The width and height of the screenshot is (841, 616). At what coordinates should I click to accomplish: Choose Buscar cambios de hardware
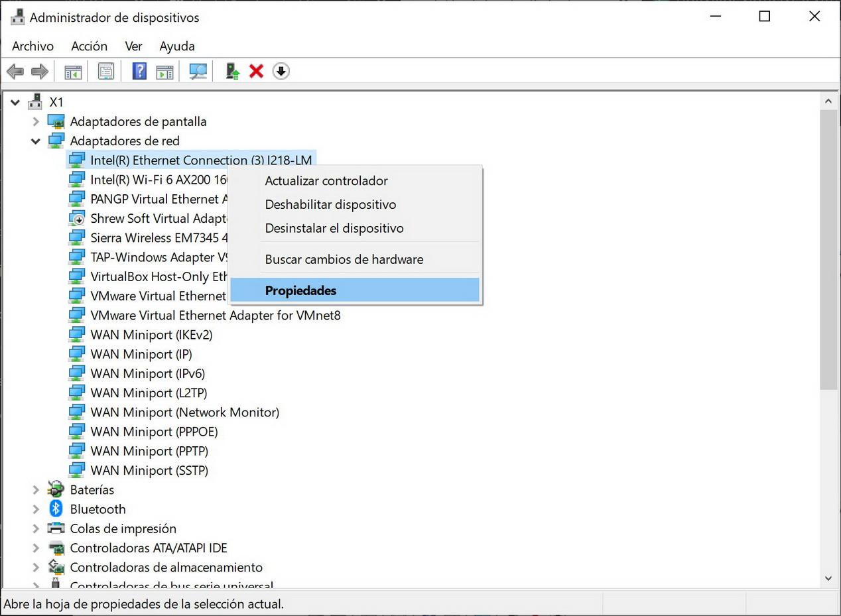click(x=355, y=259)
